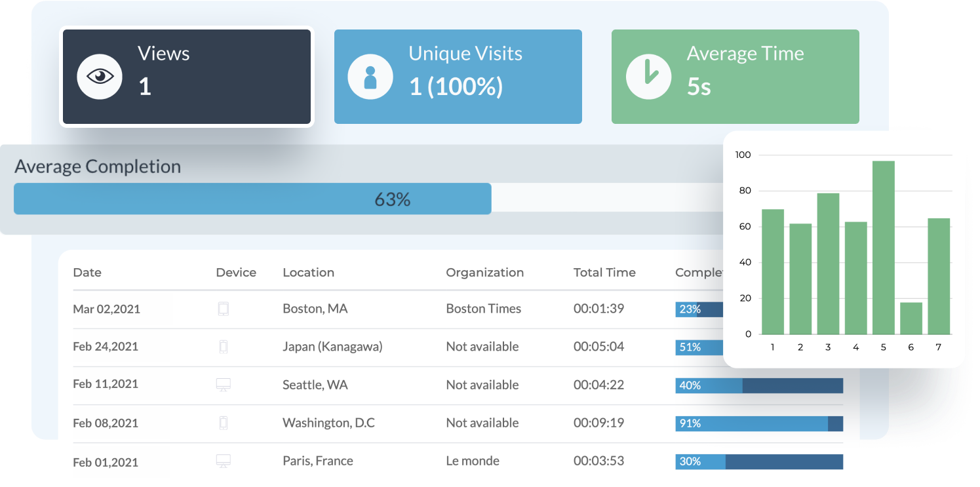
Task: Select the Unique Visits stat card
Action: point(458,77)
